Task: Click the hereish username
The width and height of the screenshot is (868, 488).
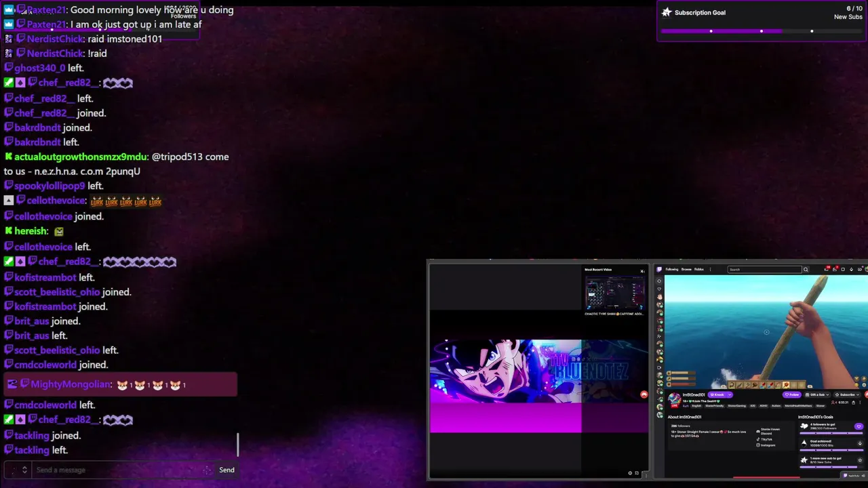Action: (x=31, y=231)
